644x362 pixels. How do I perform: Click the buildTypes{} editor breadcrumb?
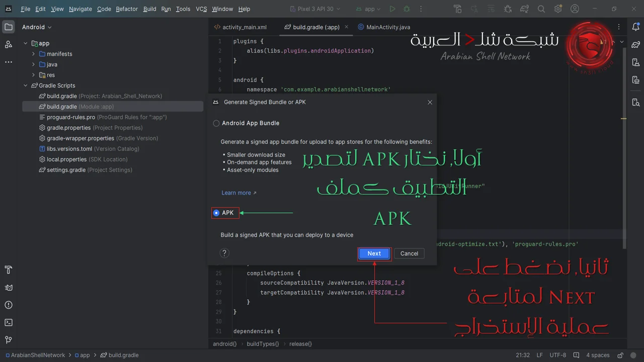click(264, 344)
